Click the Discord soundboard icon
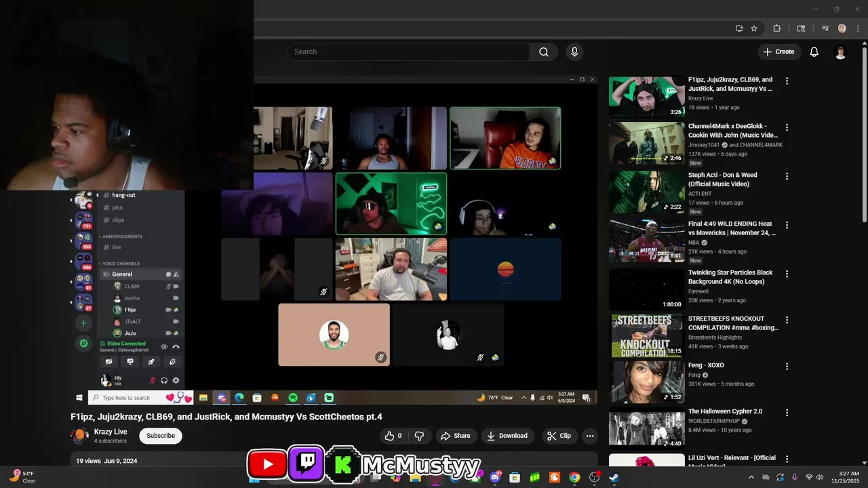The width and height of the screenshot is (868, 488). click(x=172, y=361)
